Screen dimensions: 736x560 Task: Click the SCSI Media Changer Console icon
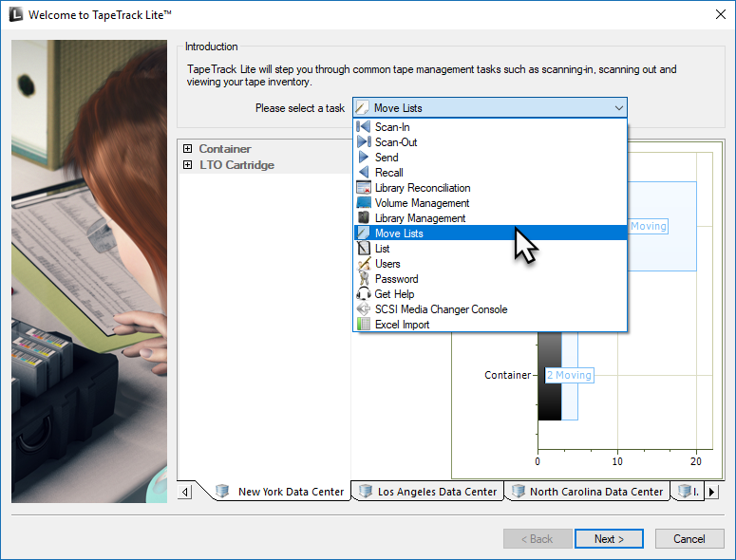(x=364, y=309)
